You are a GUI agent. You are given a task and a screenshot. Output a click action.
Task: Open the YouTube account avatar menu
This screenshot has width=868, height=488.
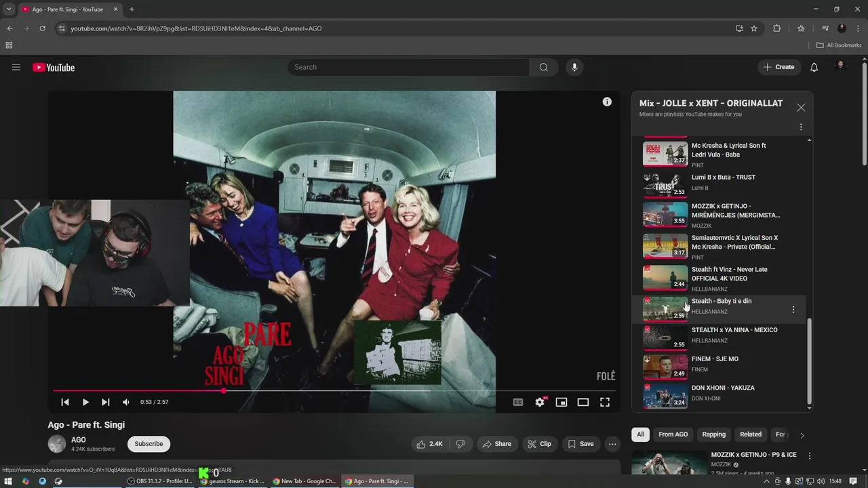click(x=841, y=66)
